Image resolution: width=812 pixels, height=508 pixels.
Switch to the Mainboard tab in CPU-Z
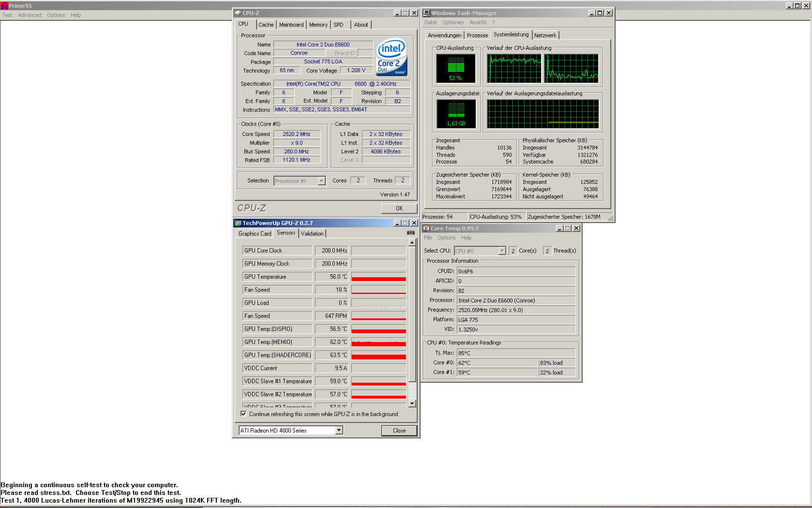[291, 25]
